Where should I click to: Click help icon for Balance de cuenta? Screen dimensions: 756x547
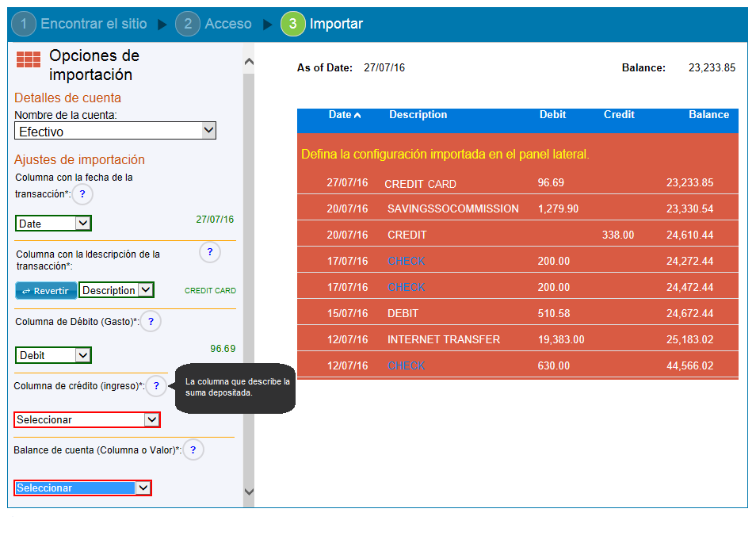tap(193, 450)
